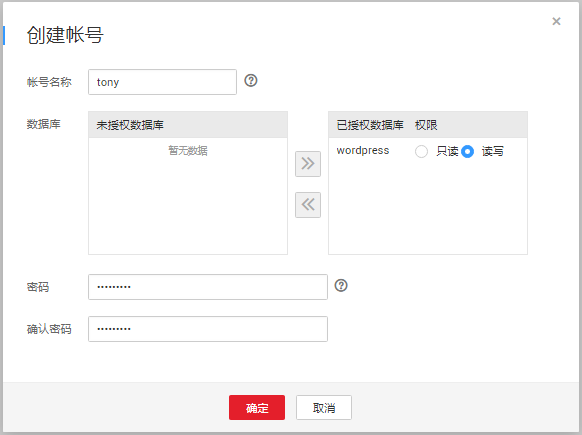582x435 pixels.
Task: Close the 创建帐号 dialog with X
Action: tap(556, 21)
